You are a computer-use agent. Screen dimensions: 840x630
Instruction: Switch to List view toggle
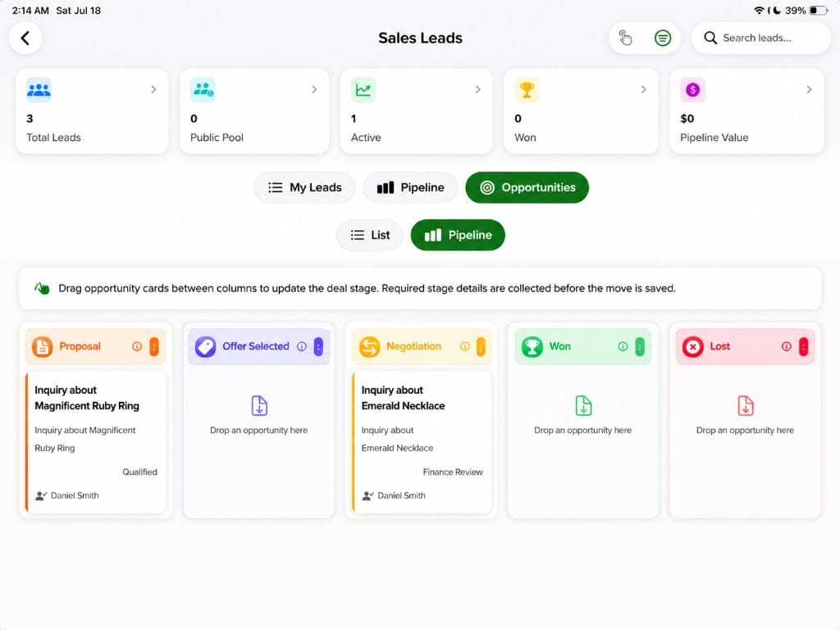pos(370,235)
